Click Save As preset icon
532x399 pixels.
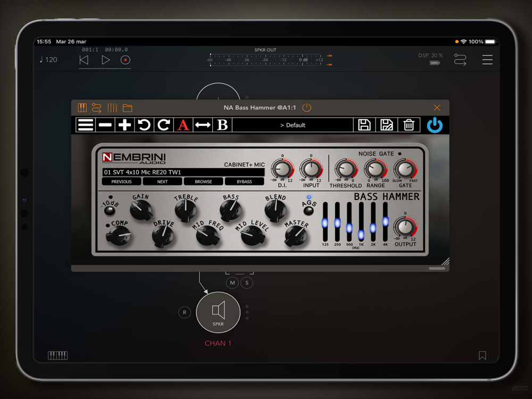(x=386, y=125)
